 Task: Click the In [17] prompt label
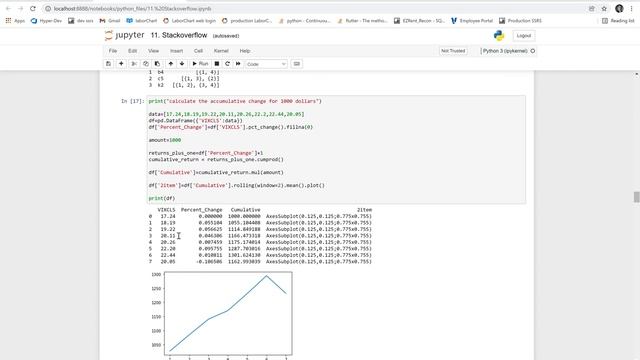(x=133, y=101)
